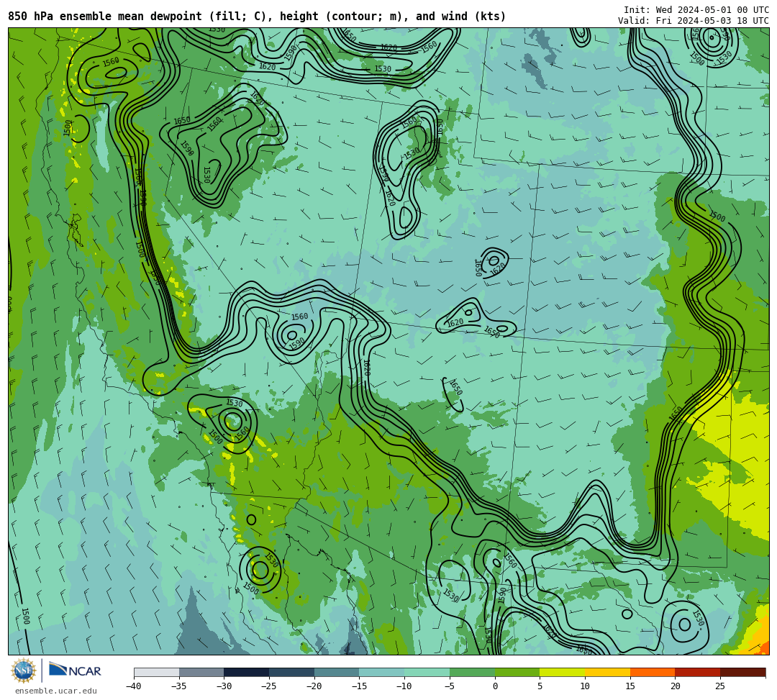777x700 pixels.
Task: Click the olive green swatch between 0 and 5
Action: point(517,672)
